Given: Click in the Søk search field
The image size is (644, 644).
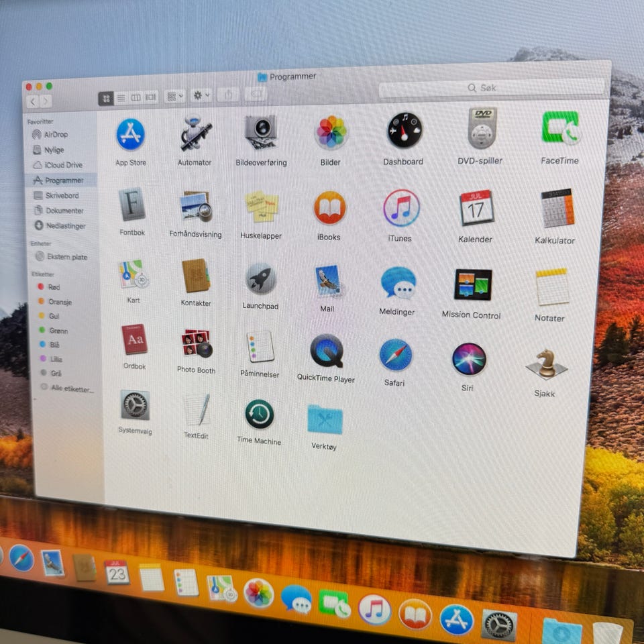Looking at the screenshot, I should point(492,88).
